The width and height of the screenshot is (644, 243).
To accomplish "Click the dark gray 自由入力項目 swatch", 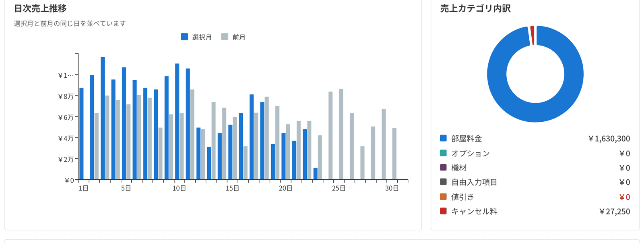I will pos(444,182).
